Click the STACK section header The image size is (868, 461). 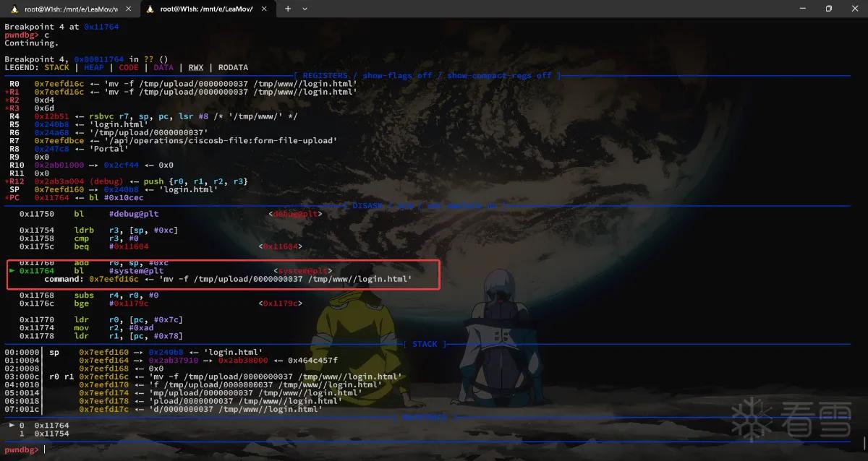(x=425, y=345)
